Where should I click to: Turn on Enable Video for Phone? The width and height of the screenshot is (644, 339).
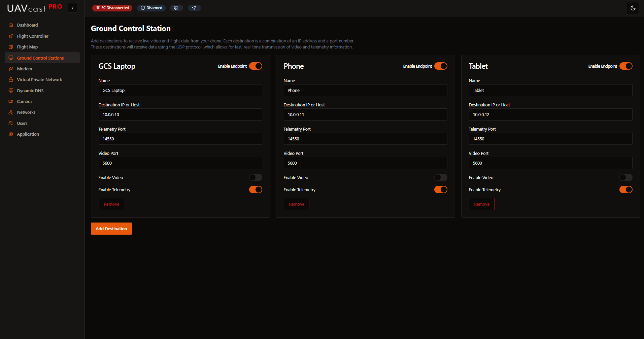pyautogui.click(x=440, y=177)
